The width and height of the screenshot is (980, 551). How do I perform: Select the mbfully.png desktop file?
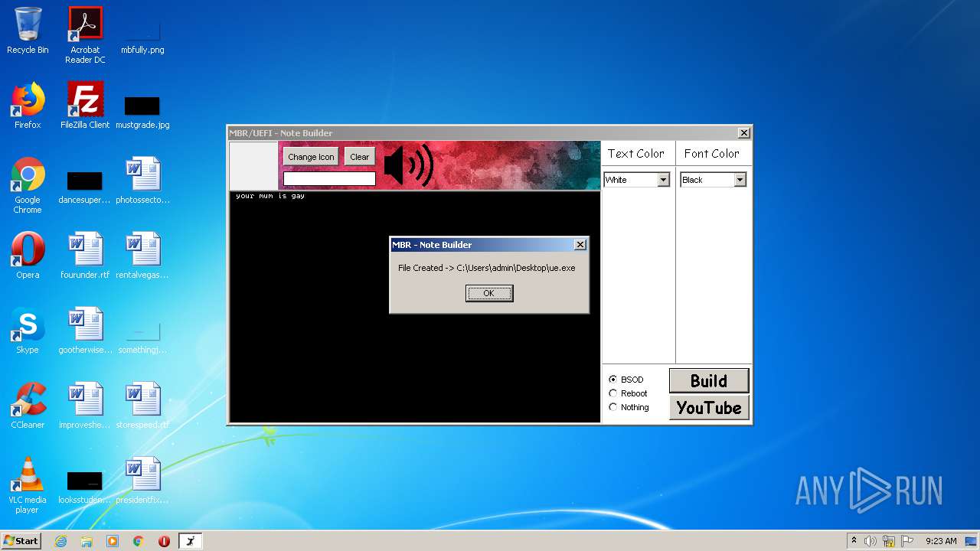(142, 35)
